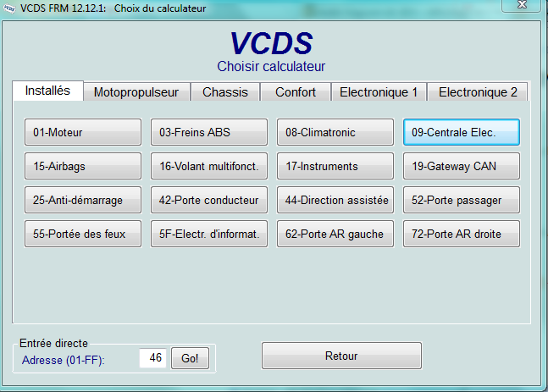Open the 42-Porte conducteur module
The image size is (548, 392).
coord(209,200)
